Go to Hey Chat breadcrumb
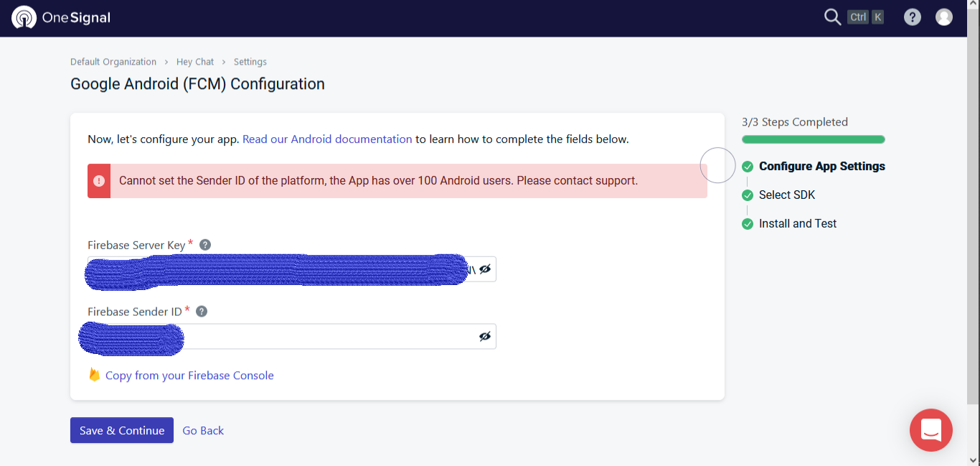980x466 pixels. click(x=195, y=62)
